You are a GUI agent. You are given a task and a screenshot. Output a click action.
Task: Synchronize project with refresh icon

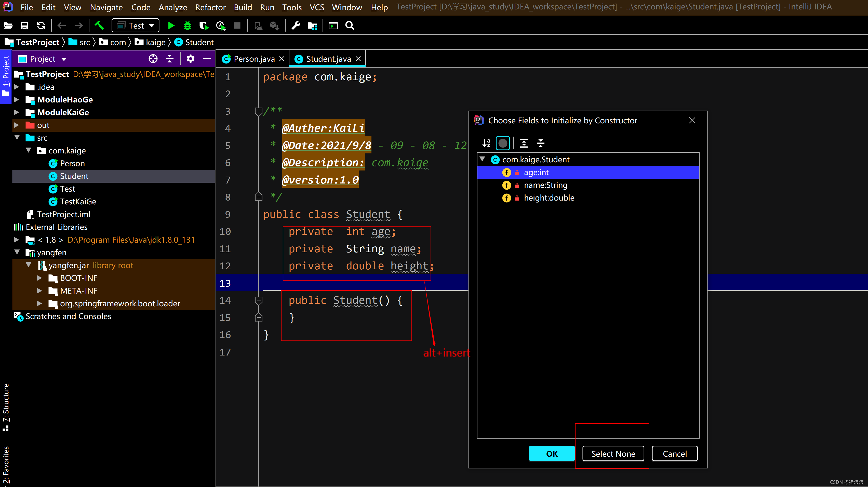[x=41, y=26]
